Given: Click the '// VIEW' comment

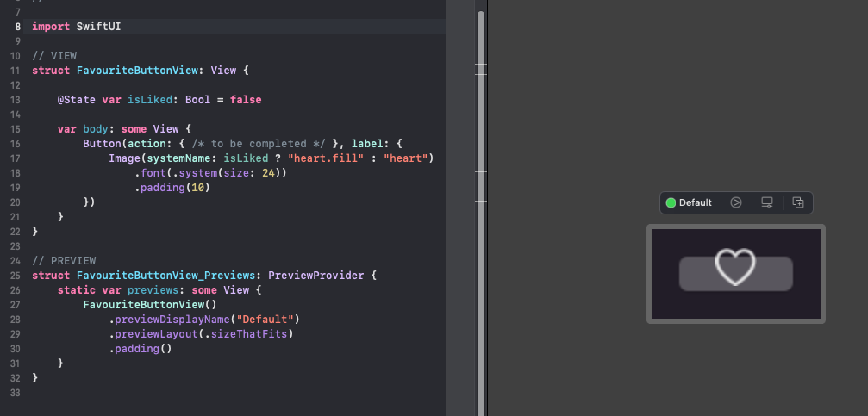Looking at the screenshot, I should click(x=54, y=56).
